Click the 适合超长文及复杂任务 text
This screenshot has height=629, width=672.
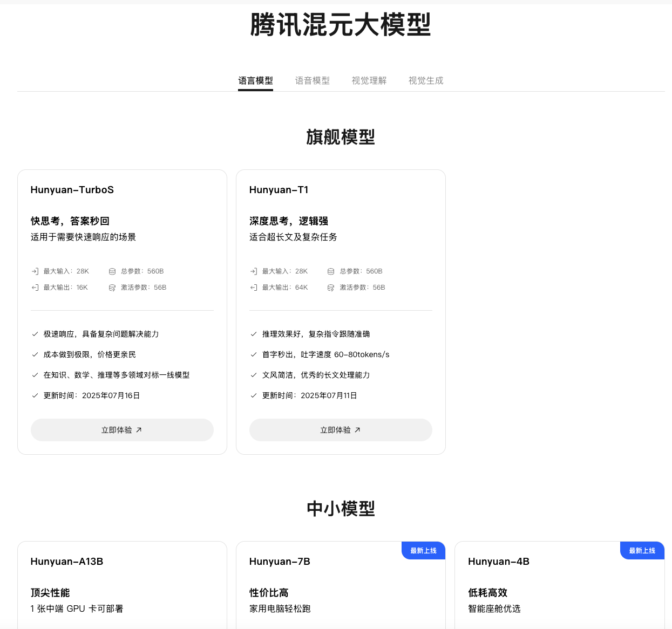(293, 237)
